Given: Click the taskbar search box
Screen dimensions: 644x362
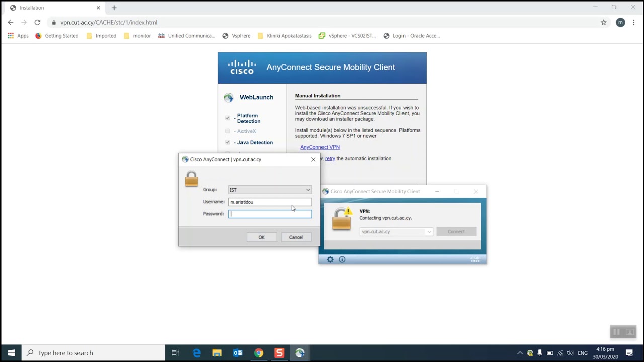Looking at the screenshot, I should point(94,353).
